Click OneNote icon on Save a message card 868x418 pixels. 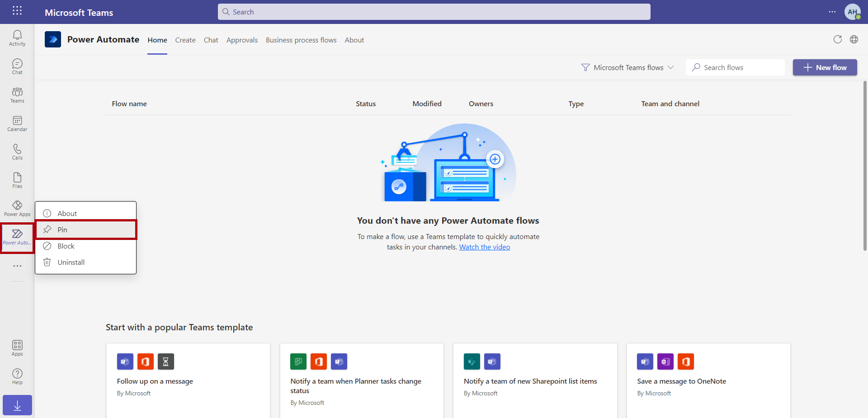click(665, 362)
